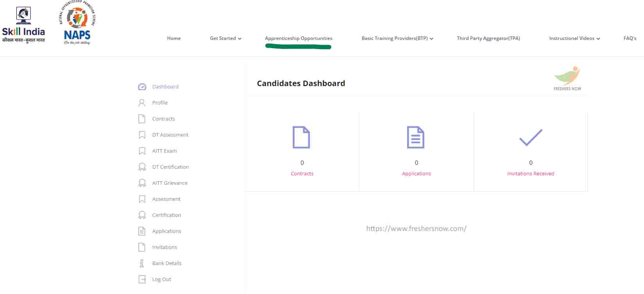Click the lined document icon above Applications count
The image size is (644, 294).
tap(416, 137)
